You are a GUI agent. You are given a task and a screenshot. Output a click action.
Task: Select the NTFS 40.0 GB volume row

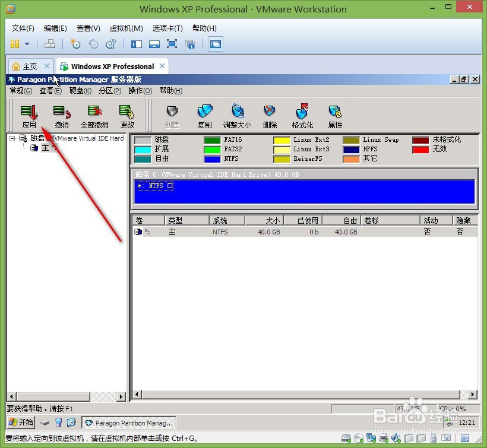point(305,232)
